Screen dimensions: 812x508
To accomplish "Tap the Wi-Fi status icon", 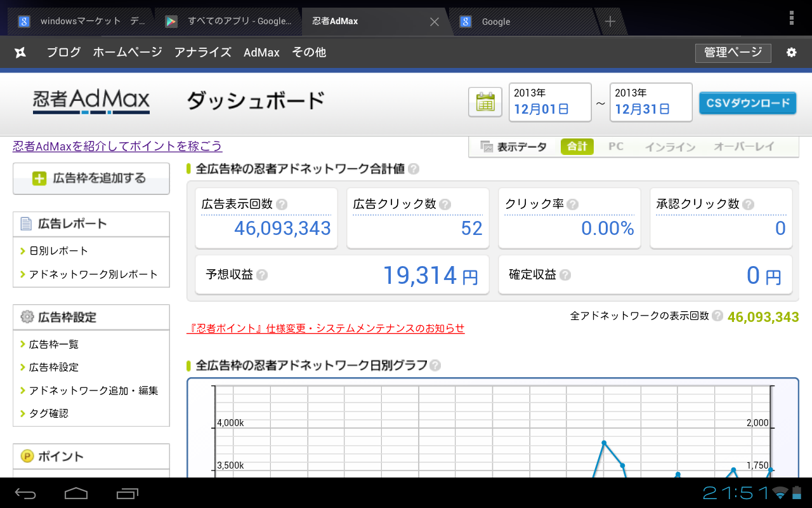I will click(x=780, y=493).
